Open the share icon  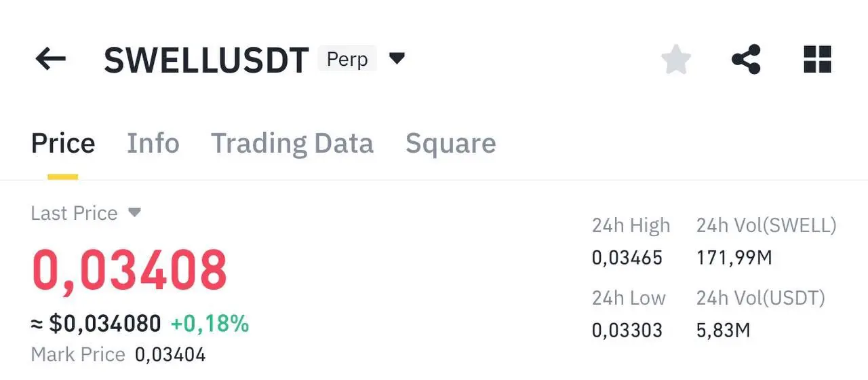746,60
